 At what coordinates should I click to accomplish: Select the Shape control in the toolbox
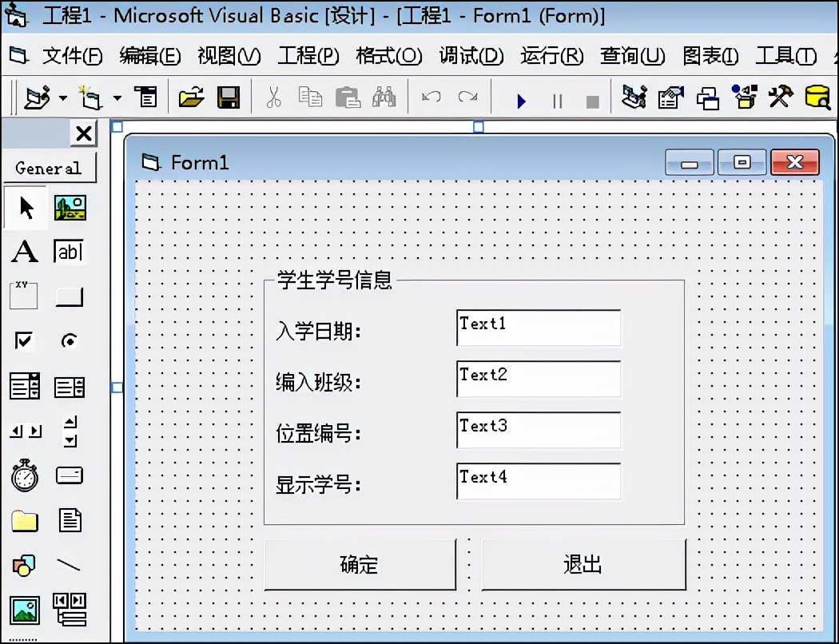pos(24,563)
